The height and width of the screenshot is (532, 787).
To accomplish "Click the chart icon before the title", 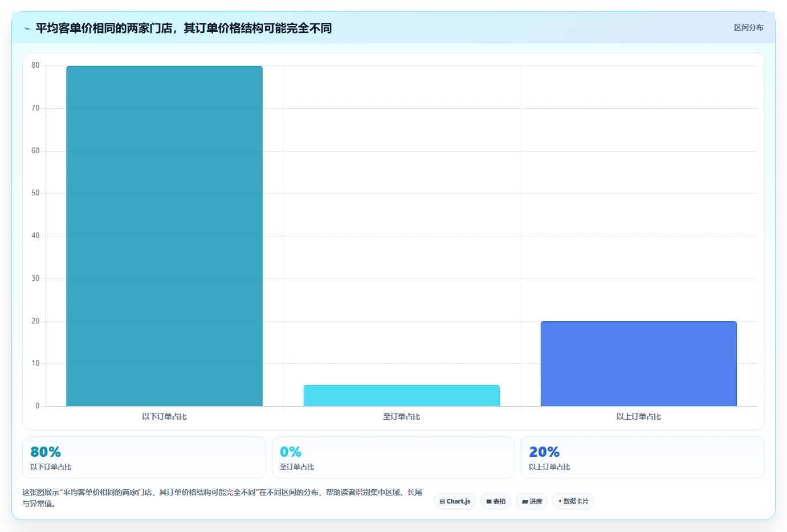I will point(27,28).
